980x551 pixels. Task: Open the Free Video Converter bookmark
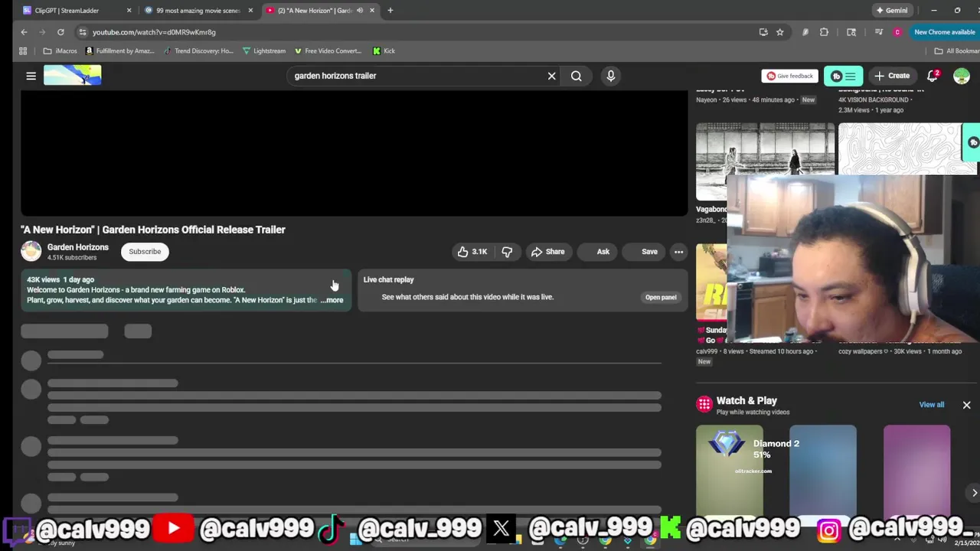tap(328, 51)
